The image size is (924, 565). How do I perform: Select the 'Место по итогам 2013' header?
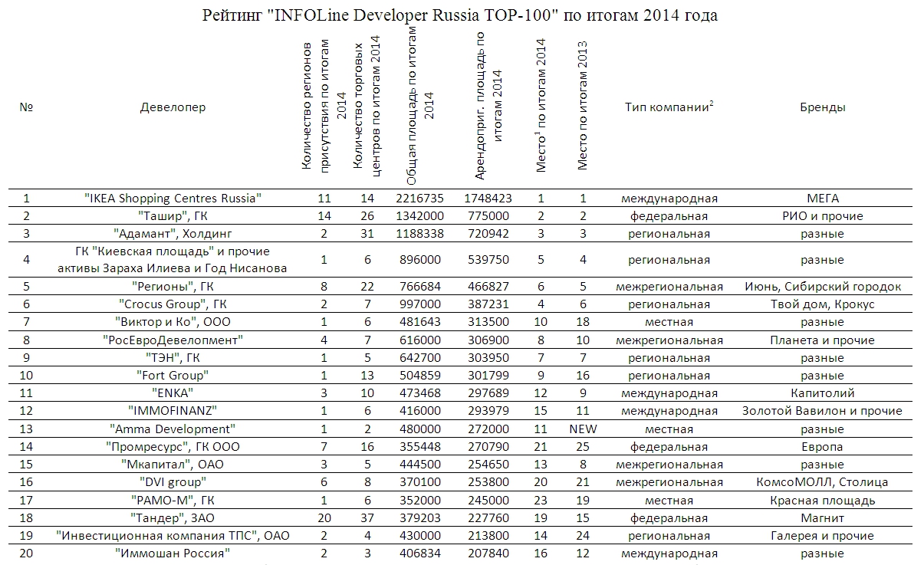coord(583,105)
